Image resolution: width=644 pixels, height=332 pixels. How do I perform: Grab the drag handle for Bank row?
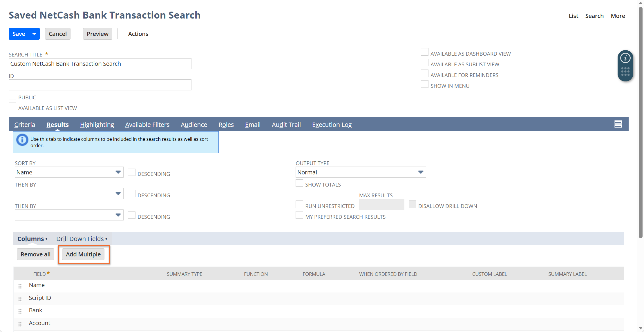pos(20,311)
